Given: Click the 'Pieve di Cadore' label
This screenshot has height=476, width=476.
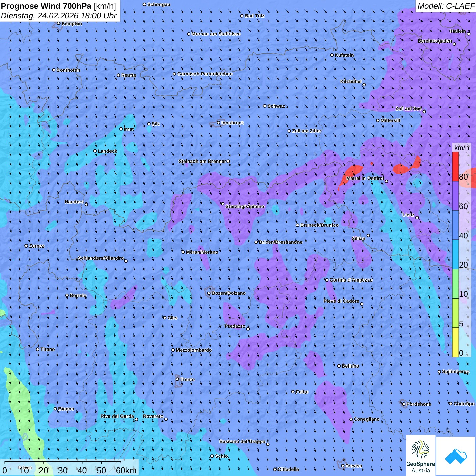Looking at the screenshot, I should [341, 301].
